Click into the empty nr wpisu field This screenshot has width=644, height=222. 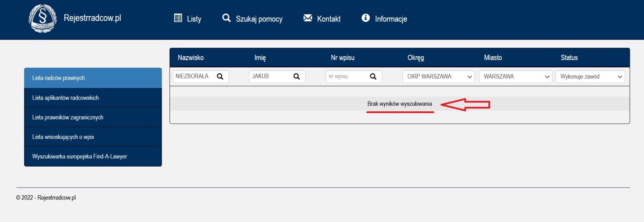[347, 77]
